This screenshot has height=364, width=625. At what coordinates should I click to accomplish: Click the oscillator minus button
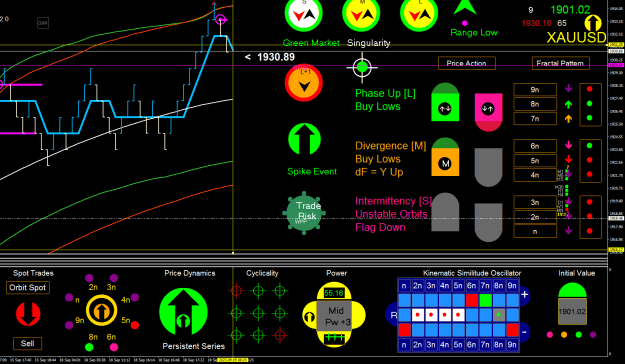point(524,332)
